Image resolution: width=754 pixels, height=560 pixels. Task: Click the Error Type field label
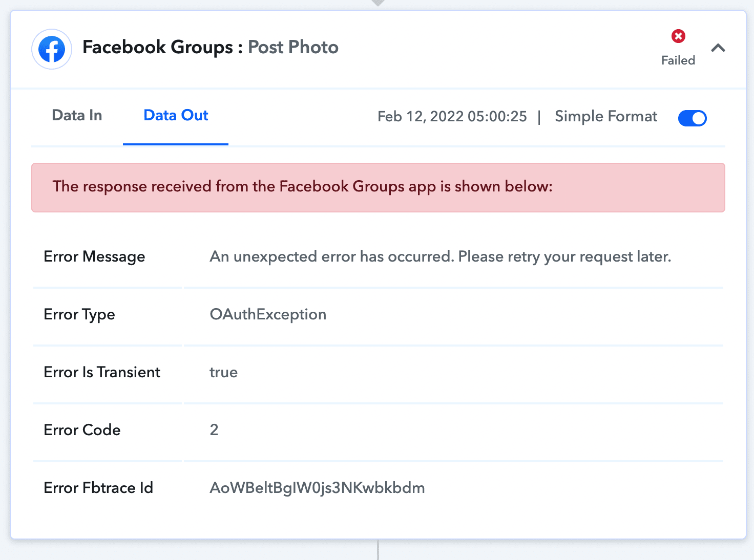pyautogui.click(x=79, y=314)
